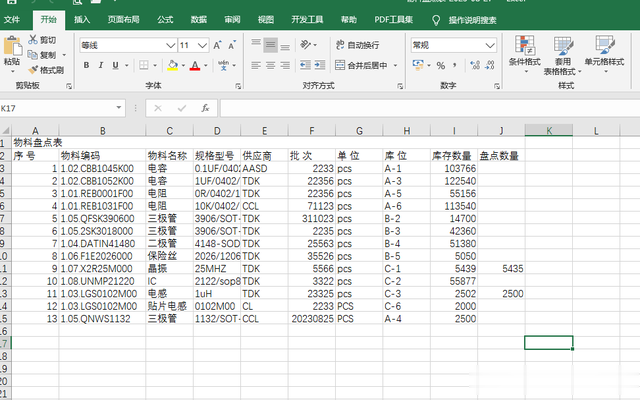Toggle Wrap Text 自动换行
Viewport: 640px width, 400px height.
[x=358, y=45]
